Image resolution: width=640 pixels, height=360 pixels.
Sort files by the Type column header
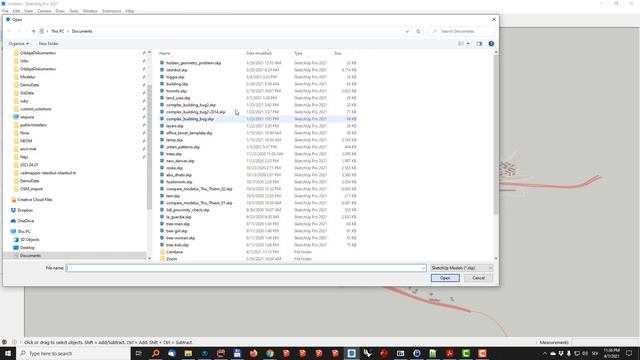[298, 53]
